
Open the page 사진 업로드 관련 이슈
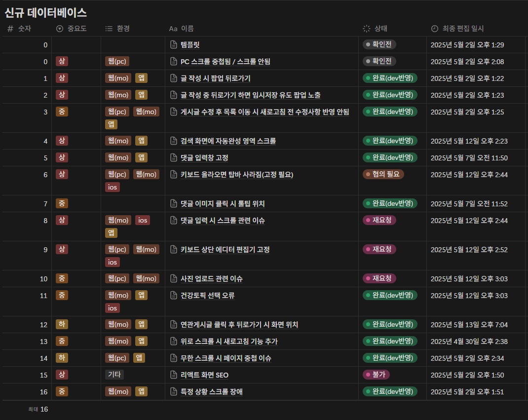[212, 279]
